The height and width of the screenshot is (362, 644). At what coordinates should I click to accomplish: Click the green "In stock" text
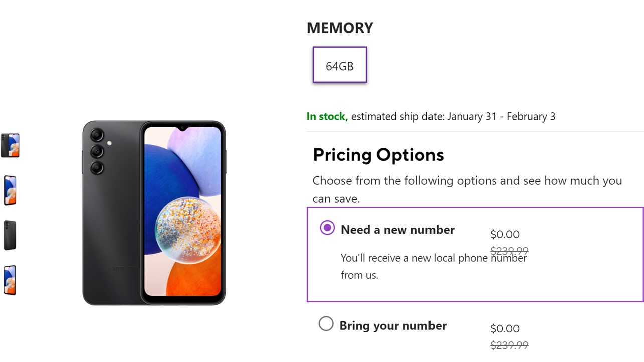click(x=327, y=117)
